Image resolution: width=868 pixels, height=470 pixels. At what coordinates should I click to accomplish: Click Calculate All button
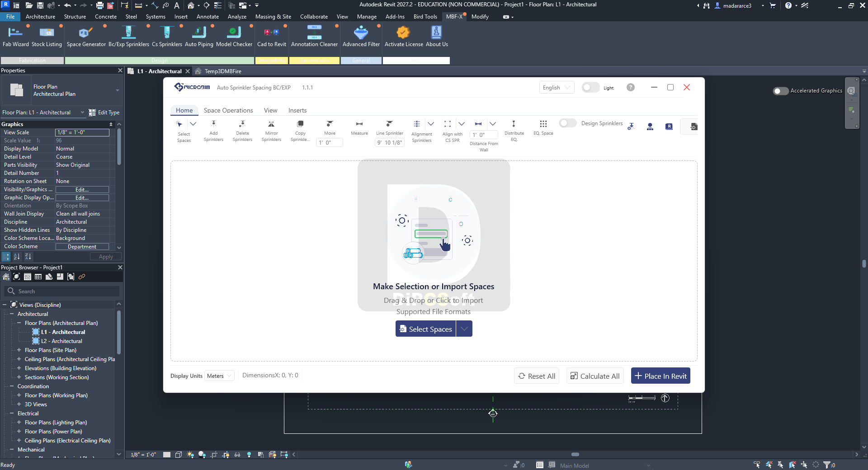click(595, 376)
